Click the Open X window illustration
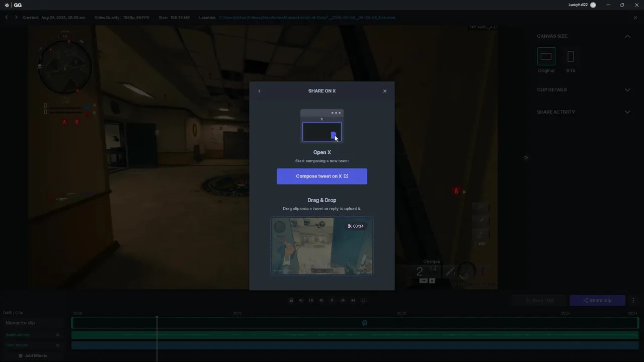This screenshot has width=644, height=362. pos(322,126)
